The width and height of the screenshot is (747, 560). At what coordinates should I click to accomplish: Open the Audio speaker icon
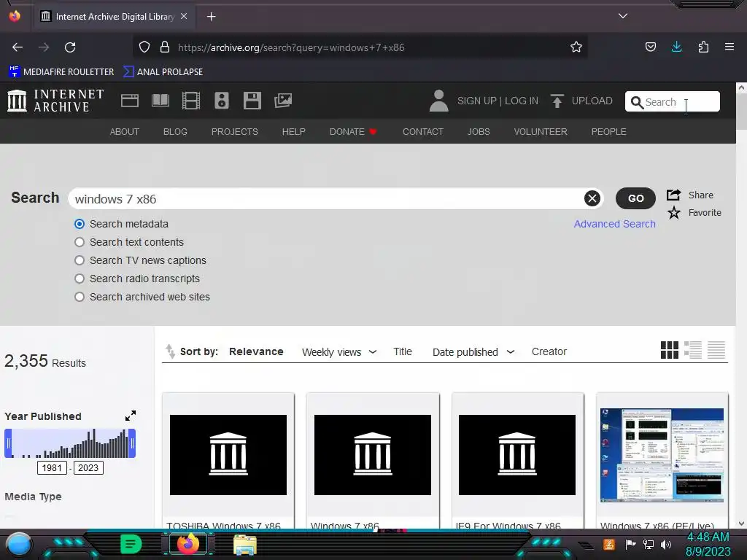coord(222,101)
